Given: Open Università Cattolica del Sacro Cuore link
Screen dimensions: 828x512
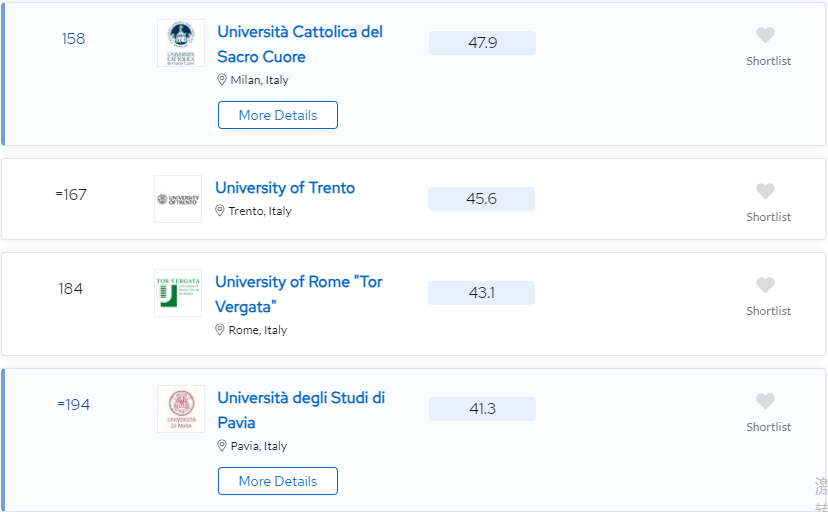Looking at the screenshot, I should pos(300,44).
